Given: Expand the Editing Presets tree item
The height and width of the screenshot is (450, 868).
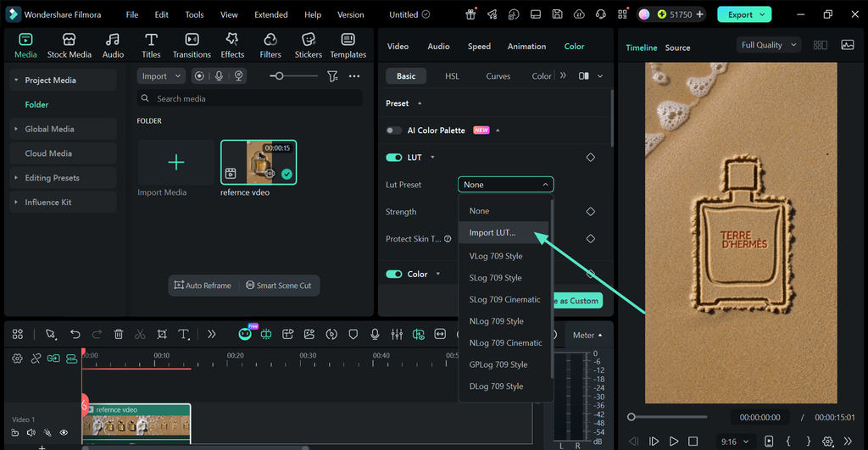Looking at the screenshot, I should point(16,178).
